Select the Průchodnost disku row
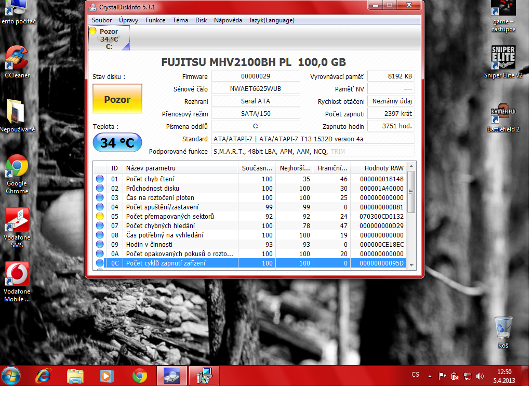The width and height of the screenshot is (532, 399). [250, 188]
